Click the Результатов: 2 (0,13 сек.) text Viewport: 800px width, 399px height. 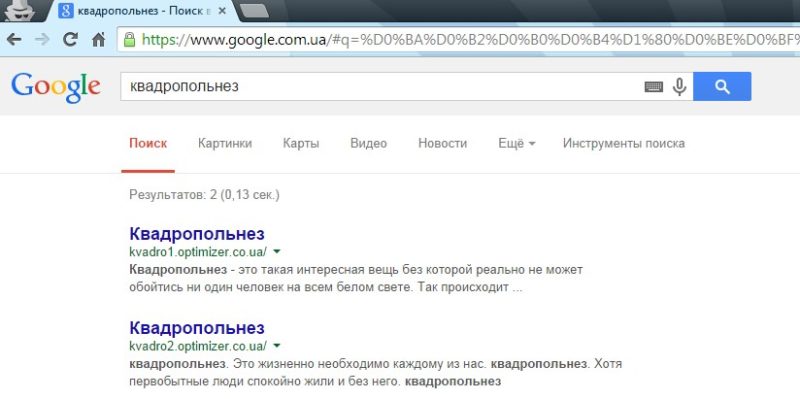[204, 195]
